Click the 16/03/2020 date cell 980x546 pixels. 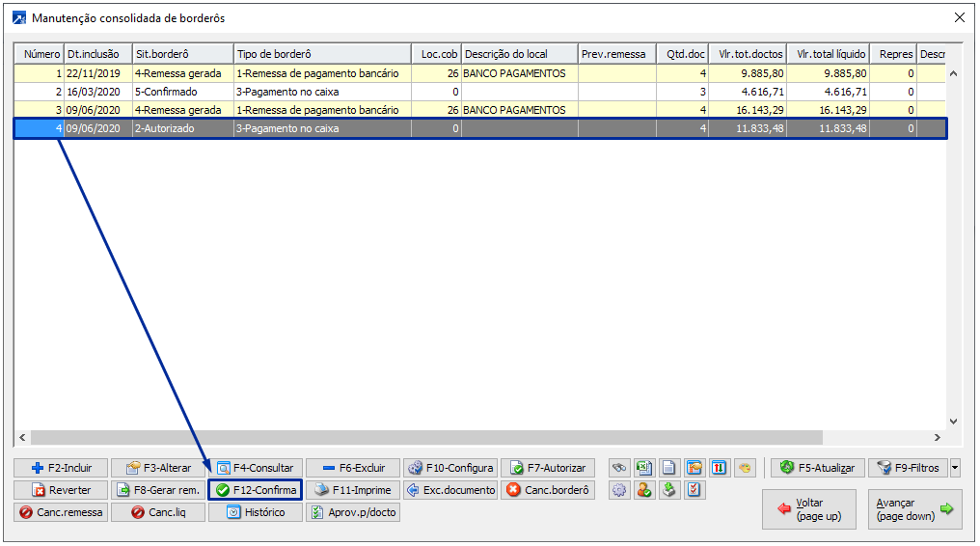pos(98,92)
